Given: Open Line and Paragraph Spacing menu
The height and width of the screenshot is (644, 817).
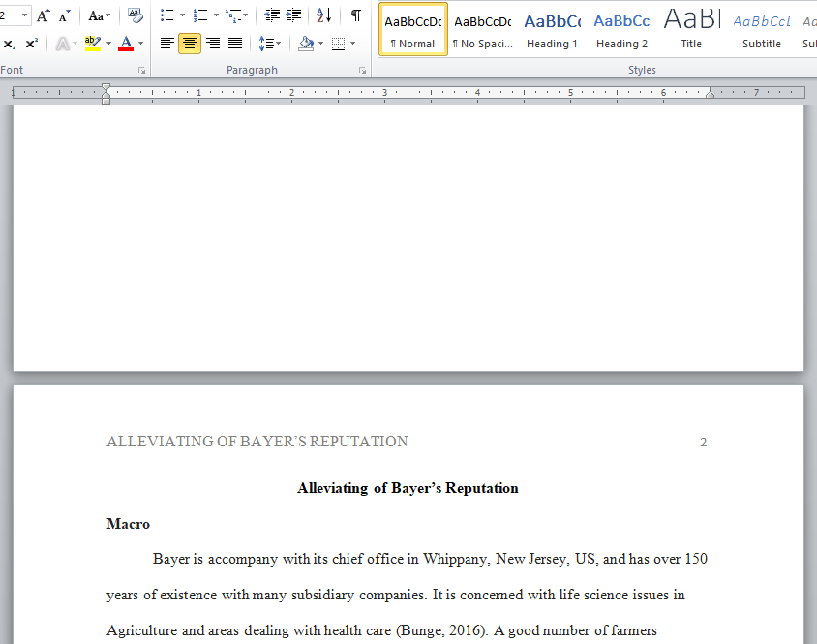Looking at the screenshot, I should (269, 44).
